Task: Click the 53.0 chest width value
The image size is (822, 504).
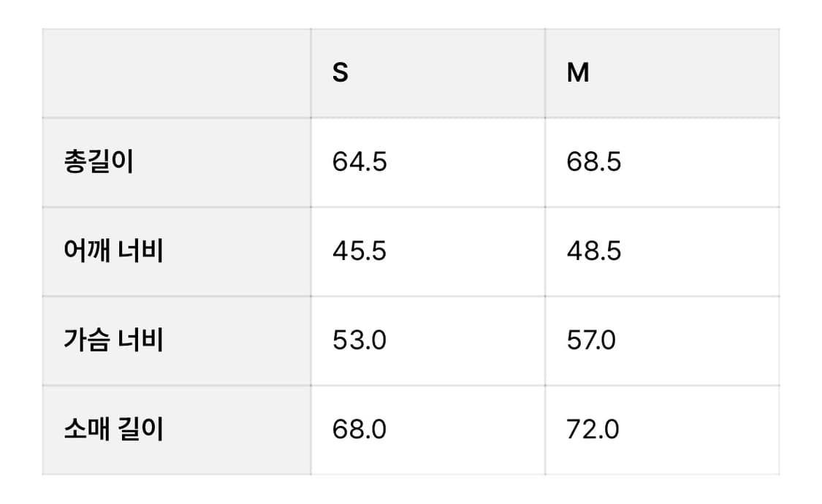Action: point(359,340)
